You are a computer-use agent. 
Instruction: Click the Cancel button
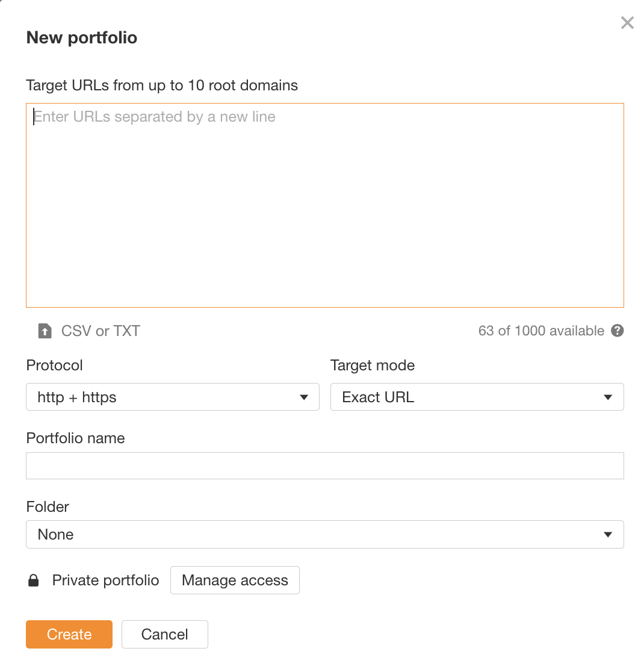(164, 634)
